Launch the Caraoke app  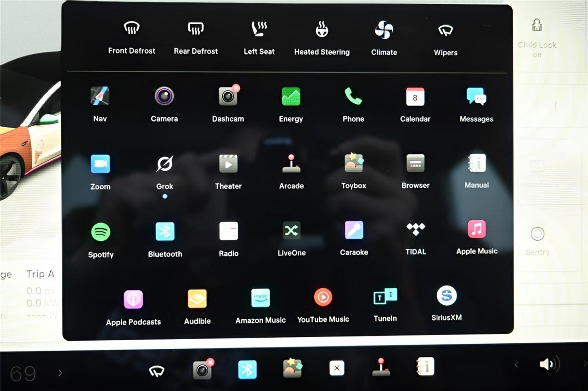click(x=354, y=230)
